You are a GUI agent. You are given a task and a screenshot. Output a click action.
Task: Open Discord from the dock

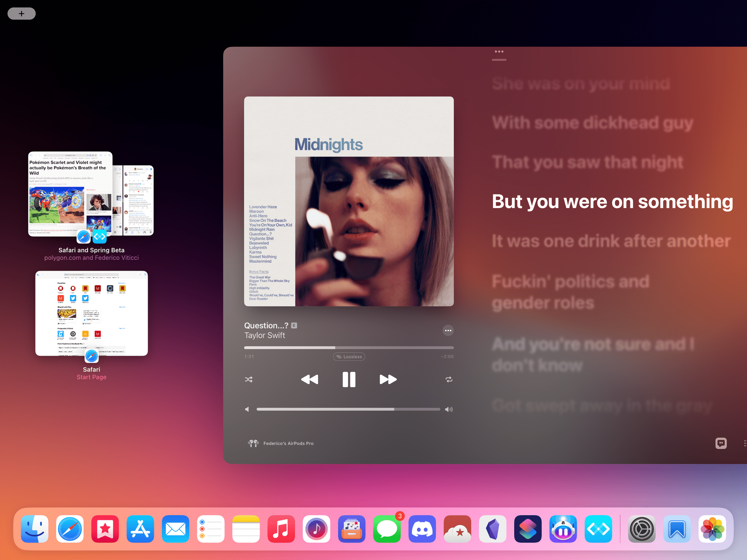pyautogui.click(x=422, y=529)
